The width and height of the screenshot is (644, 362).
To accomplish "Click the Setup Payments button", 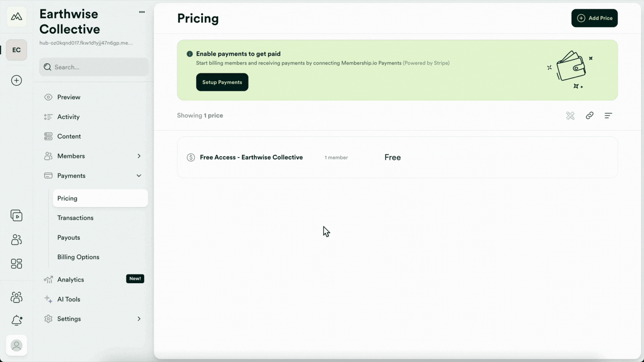I will [222, 82].
